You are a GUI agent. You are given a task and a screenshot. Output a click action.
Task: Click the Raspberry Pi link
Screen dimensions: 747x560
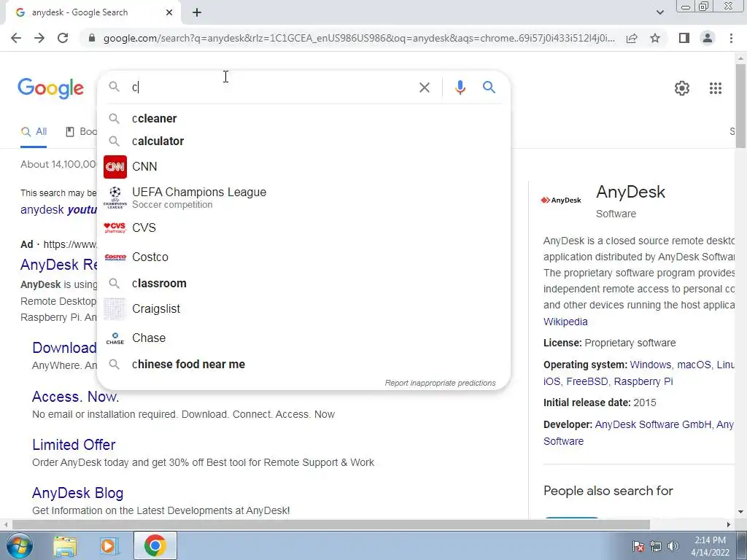coord(643,381)
